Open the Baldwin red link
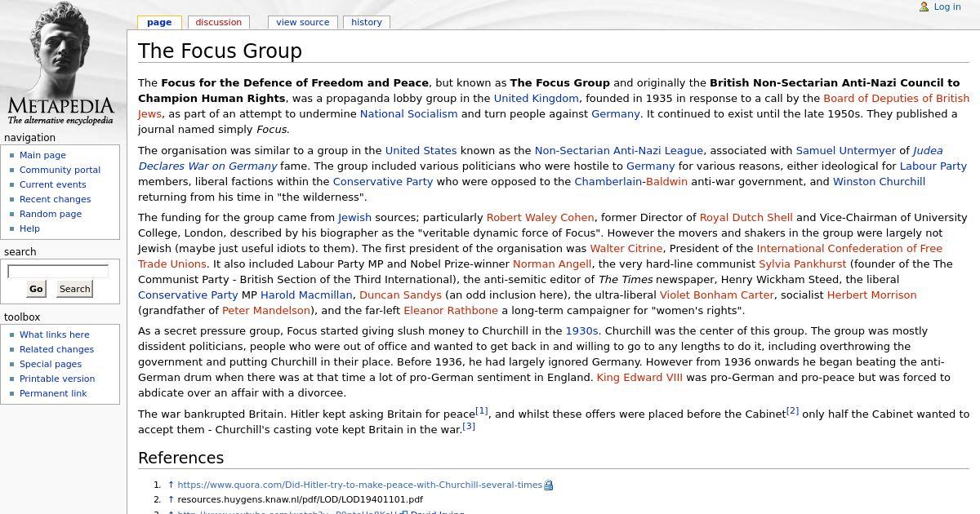The height and width of the screenshot is (514, 980). coord(666,181)
